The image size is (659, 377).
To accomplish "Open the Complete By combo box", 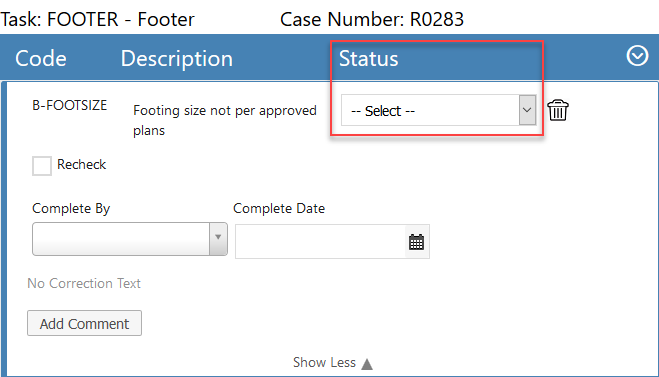I will click(130, 239).
